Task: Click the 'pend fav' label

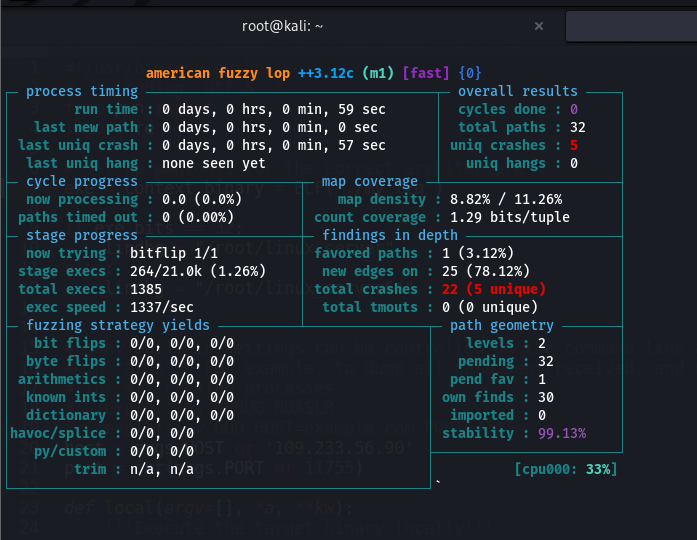Action: (x=482, y=380)
